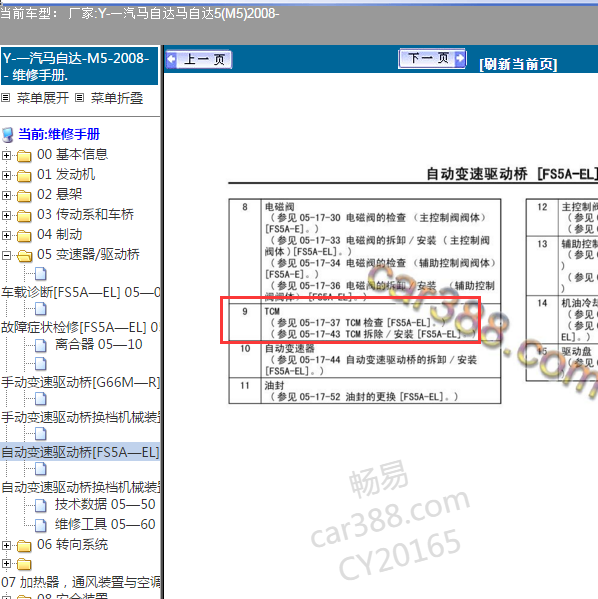Select the 00 基本信息 tree label

tap(72, 154)
